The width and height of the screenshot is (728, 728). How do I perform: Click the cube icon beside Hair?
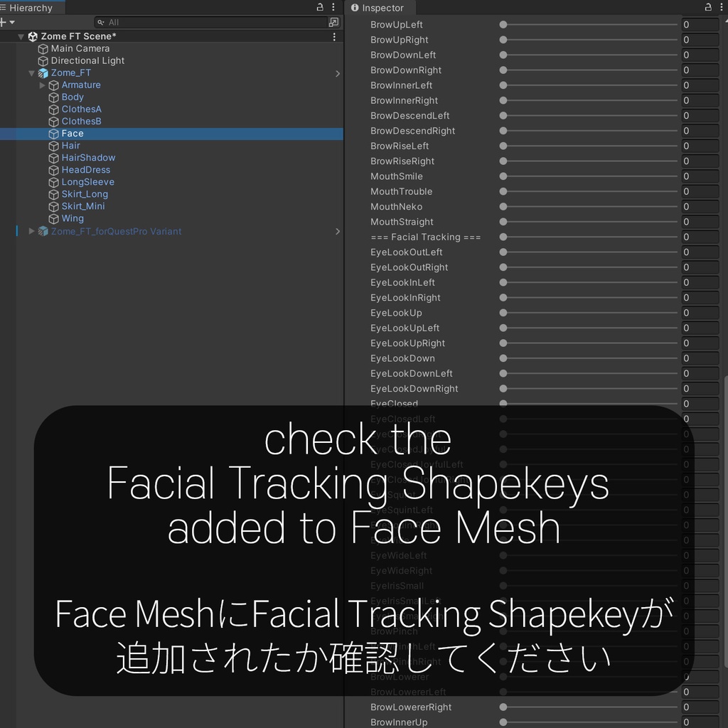53,145
